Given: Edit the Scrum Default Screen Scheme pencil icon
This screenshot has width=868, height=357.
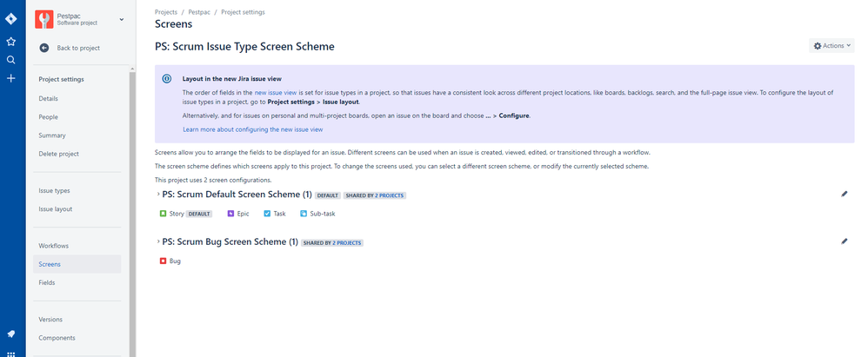Looking at the screenshot, I should pyautogui.click(x=845, y=194).
